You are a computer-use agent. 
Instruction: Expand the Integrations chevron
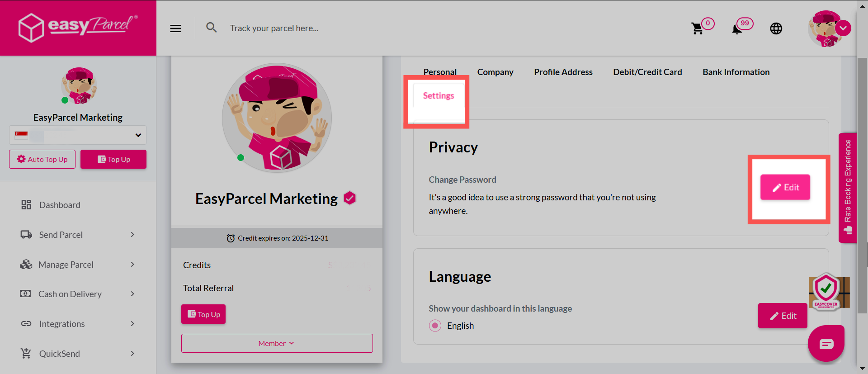pyautogui.click(x=132, y=324)
